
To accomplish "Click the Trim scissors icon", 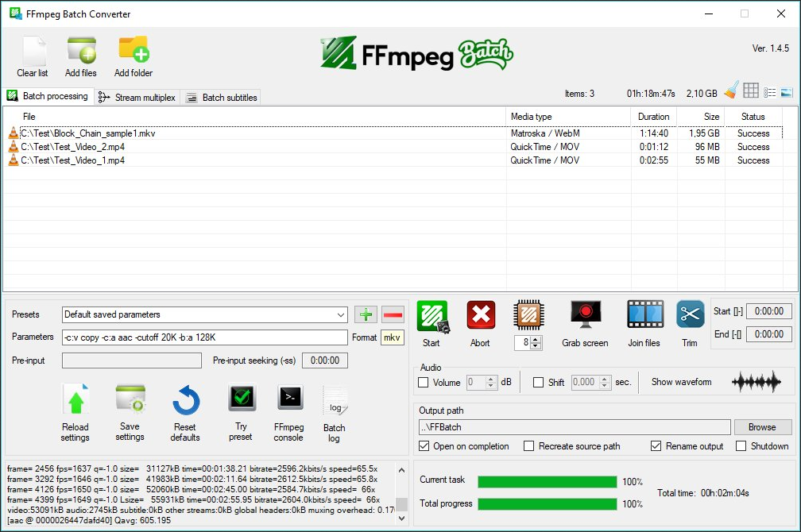I will click(x=690, y=314).
